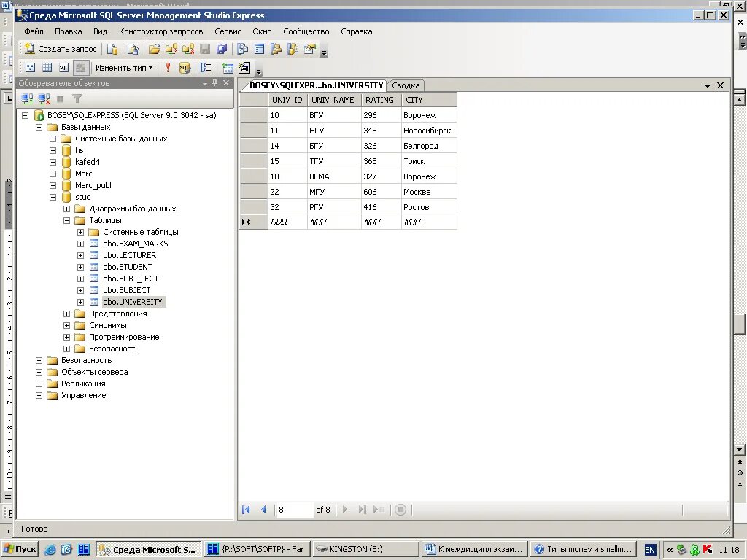Click the document list dropdown arrow near the tab close button
Screen dimensions: 747x560
[708, 86]
